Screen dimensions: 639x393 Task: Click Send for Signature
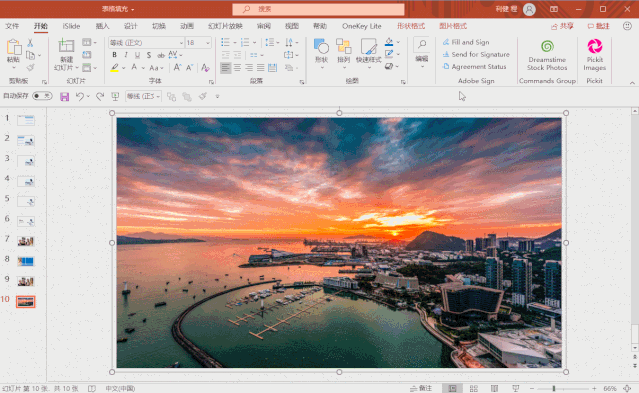(x=476, y=54)
